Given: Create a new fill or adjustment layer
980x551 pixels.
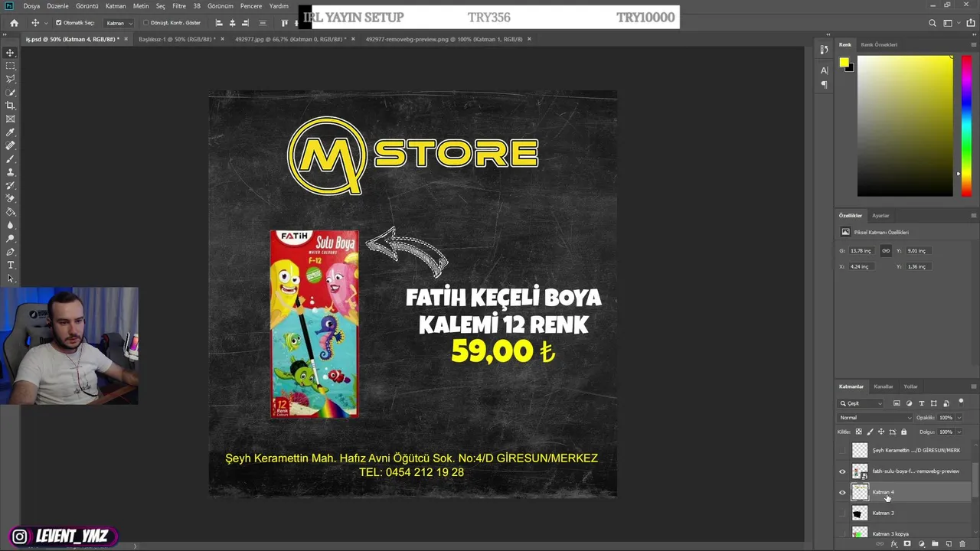Looking at the screenshot, I should tap(921, 544).
